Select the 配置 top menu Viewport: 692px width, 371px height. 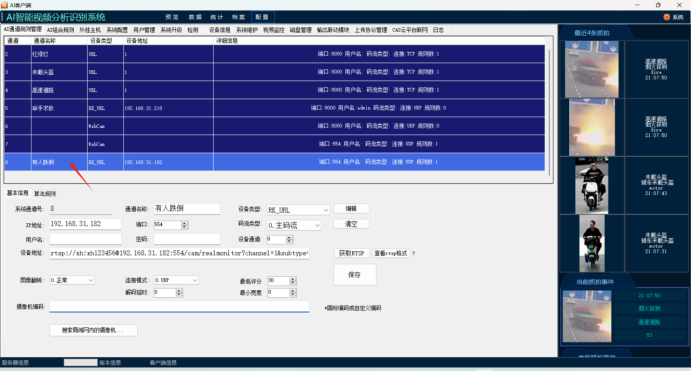tap(262, 17)
